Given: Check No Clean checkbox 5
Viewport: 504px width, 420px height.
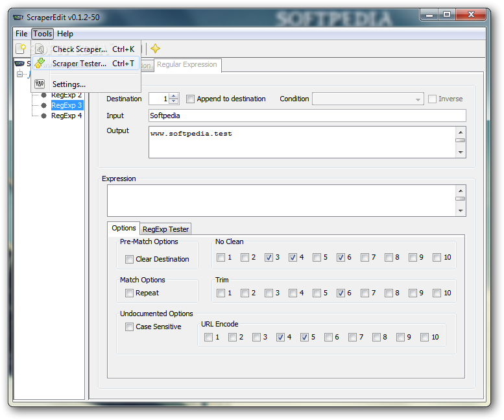Looking at the screenshot, I should 317,257.
